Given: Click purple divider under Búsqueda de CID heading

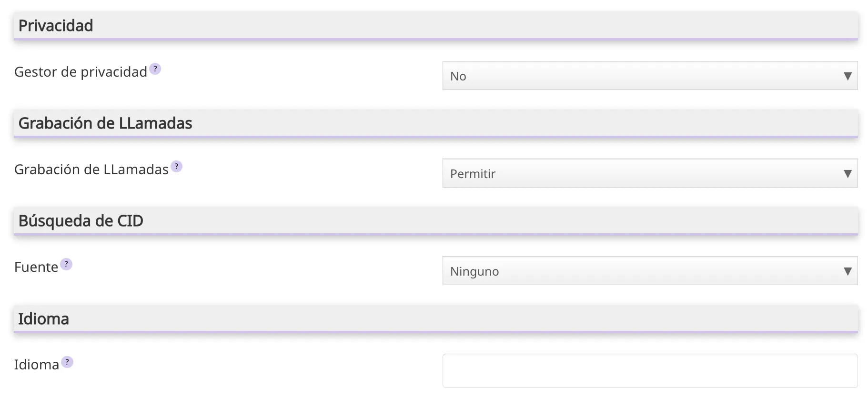Looking at the screenshot, I should point(435,234).
